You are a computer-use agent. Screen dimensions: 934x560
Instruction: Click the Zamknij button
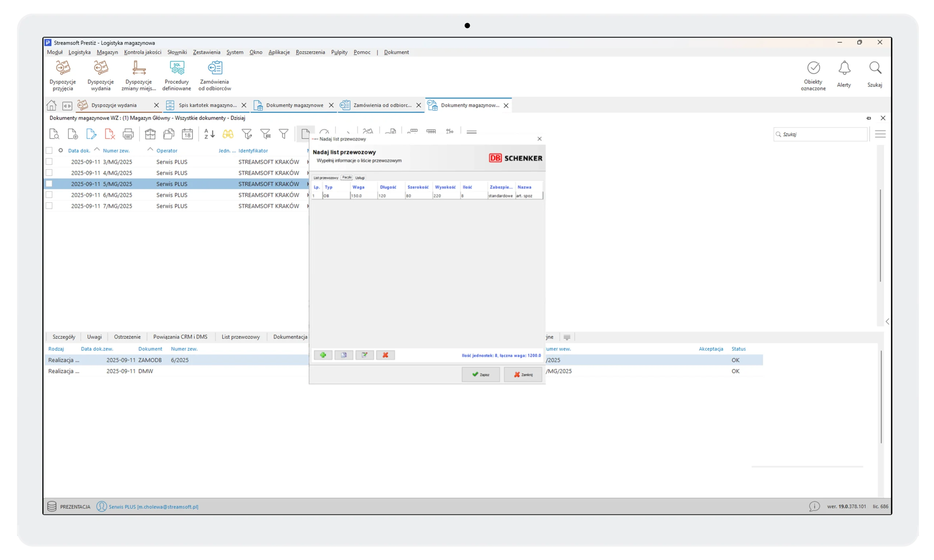(x=523, y=374)
